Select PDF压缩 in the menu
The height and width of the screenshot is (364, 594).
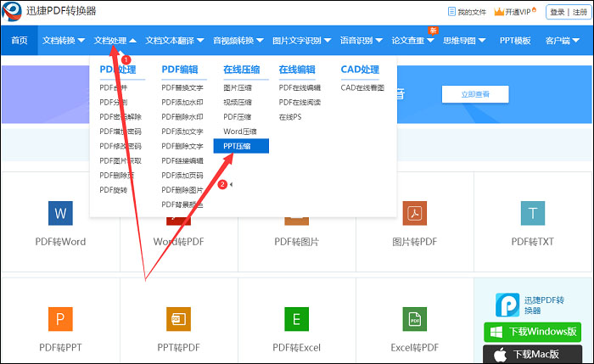click(238, 117)
